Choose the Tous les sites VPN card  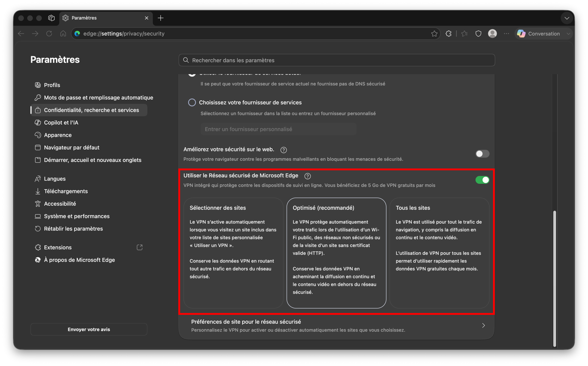click(439, 253)
